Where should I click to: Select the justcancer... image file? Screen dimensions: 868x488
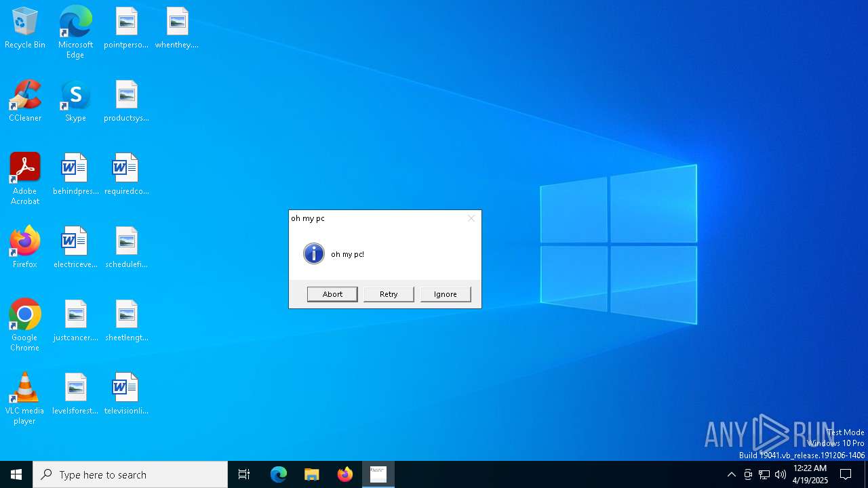tap(75, 321)
